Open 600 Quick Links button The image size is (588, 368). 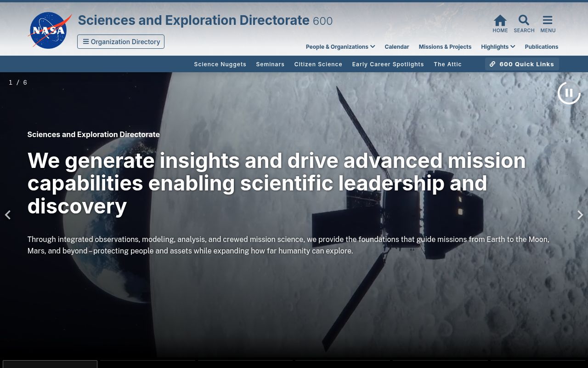[x=522, y=64]
